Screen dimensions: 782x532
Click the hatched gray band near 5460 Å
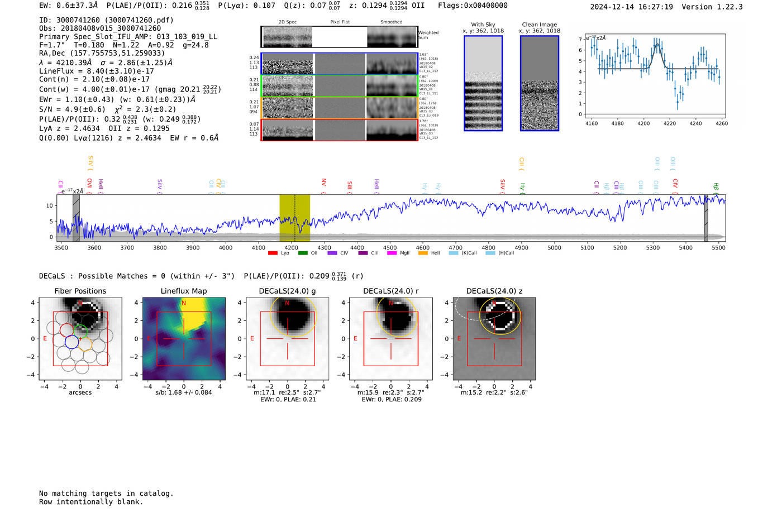coord(706,218)
